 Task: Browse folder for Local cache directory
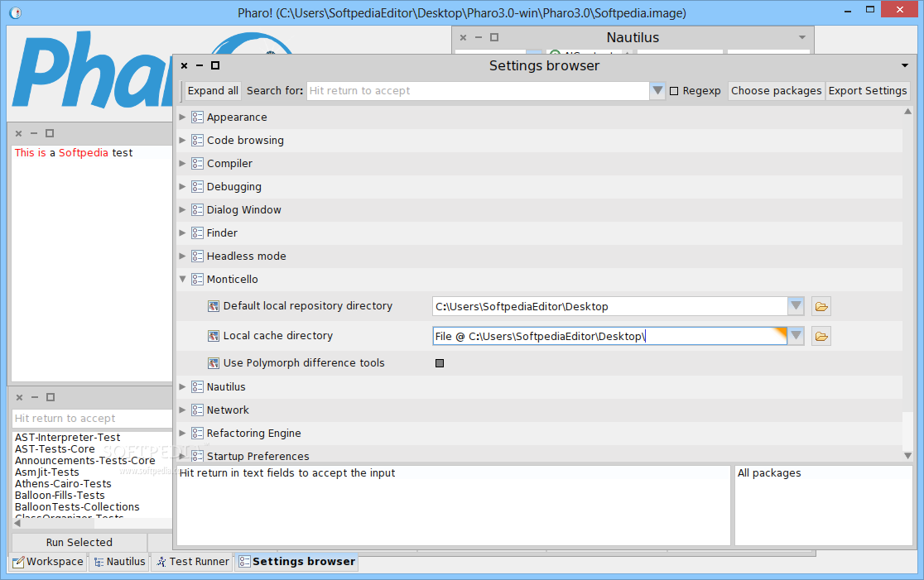tap(821, 336)
